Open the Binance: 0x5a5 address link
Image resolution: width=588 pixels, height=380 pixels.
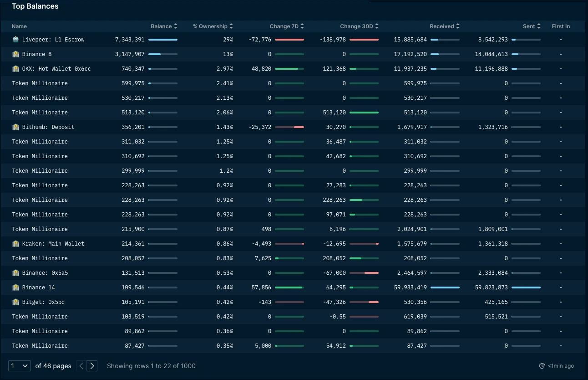coord(45,273)
